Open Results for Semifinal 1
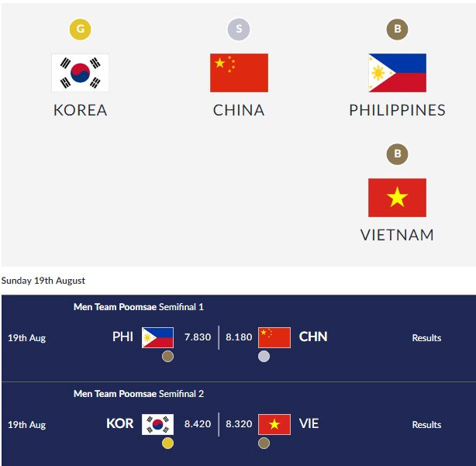 click(x=426, y=338)
